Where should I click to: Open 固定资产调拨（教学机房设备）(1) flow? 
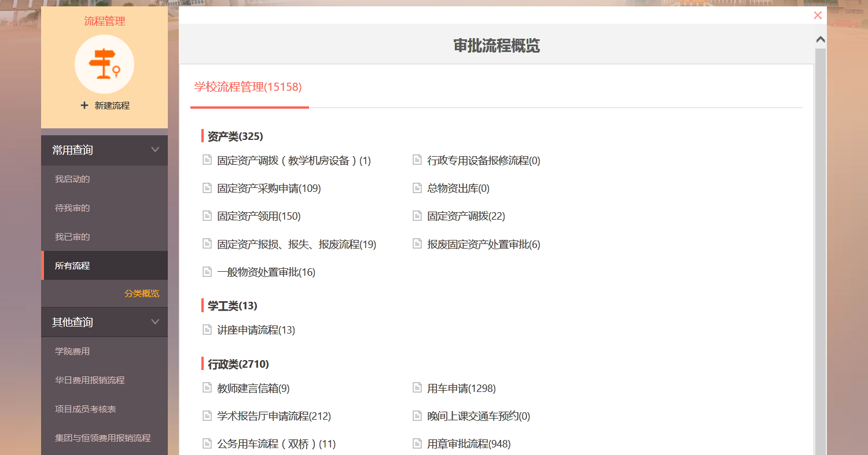(x=294, y=161)
